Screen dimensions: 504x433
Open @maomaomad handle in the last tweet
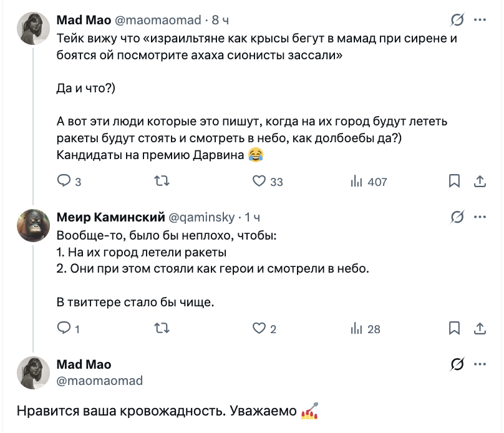click(x=100, y=380)
